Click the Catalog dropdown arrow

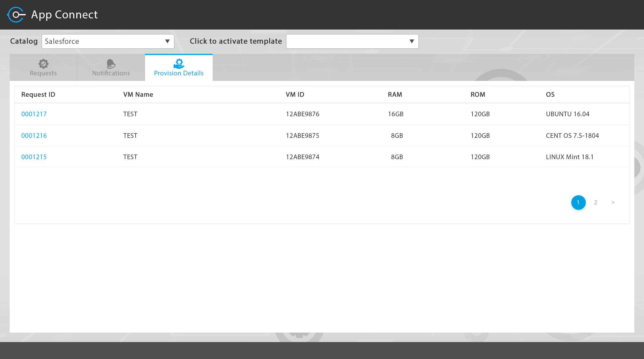coord(167,41)
